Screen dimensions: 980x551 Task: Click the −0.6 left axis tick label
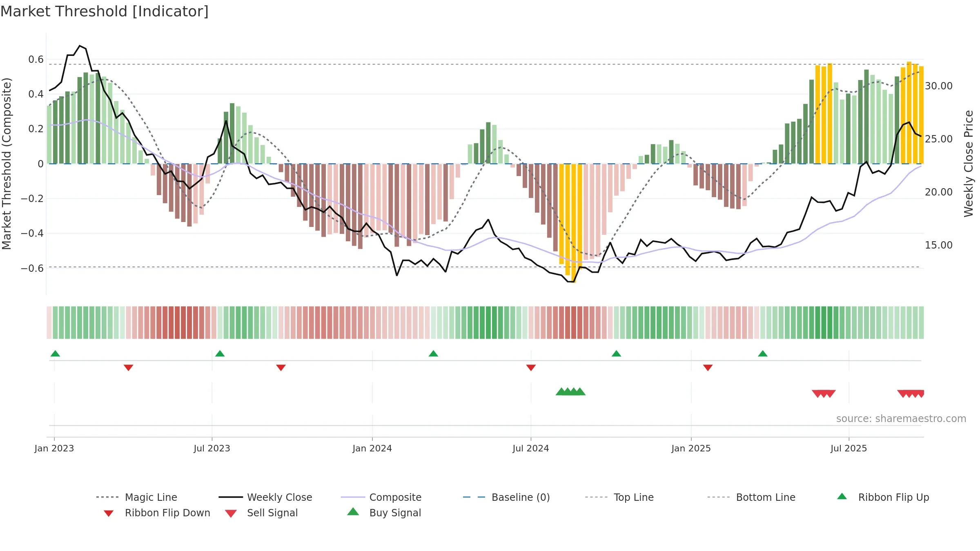coord(32,269)
